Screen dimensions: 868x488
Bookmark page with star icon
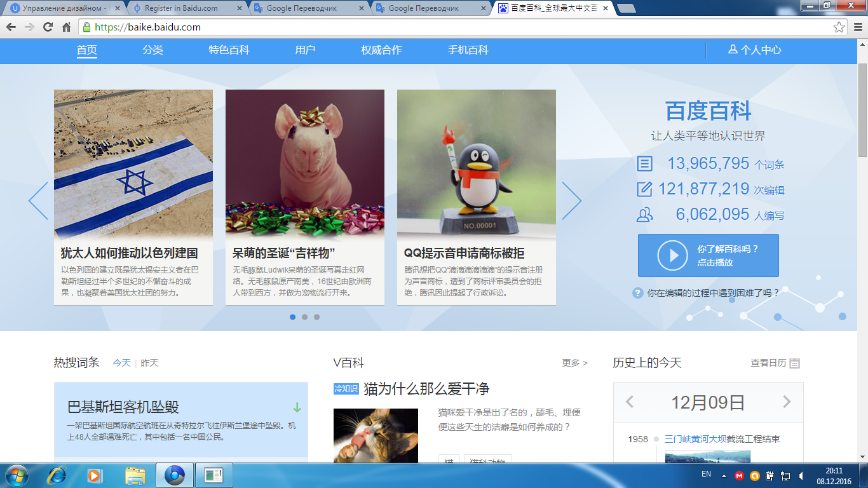click(839, 27)
